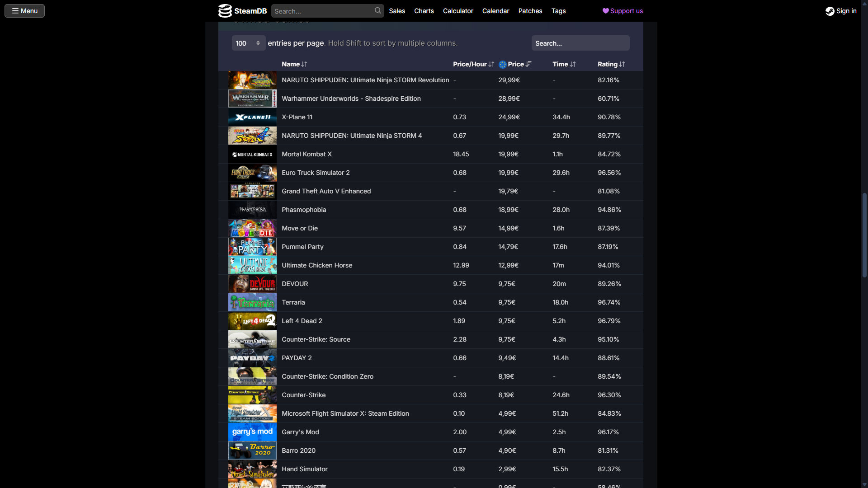Click the Euro Truck Simulator 2 thumbnail

pos(252,173)
